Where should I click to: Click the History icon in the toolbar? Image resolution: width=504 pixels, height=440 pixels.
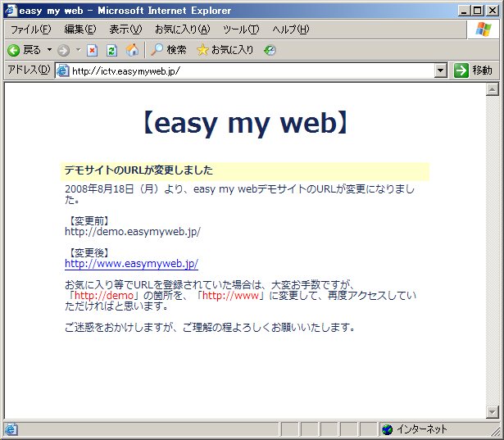click(x=270, y=50)
